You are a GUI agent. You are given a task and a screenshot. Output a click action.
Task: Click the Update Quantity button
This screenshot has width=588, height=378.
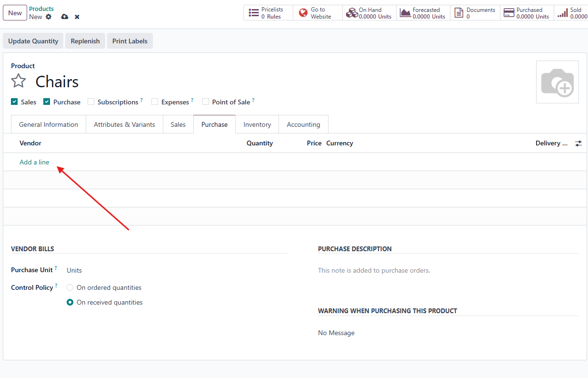33,41
